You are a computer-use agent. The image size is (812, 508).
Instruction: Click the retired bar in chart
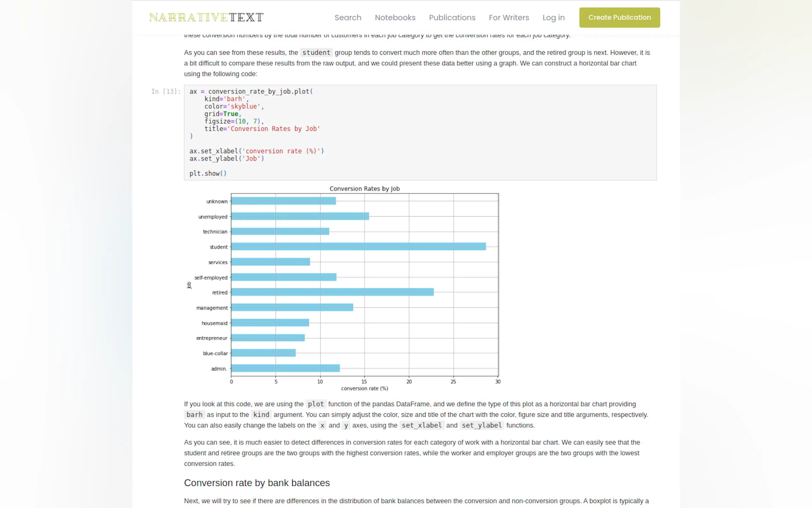pyautogui.click(x=332, y=292)
